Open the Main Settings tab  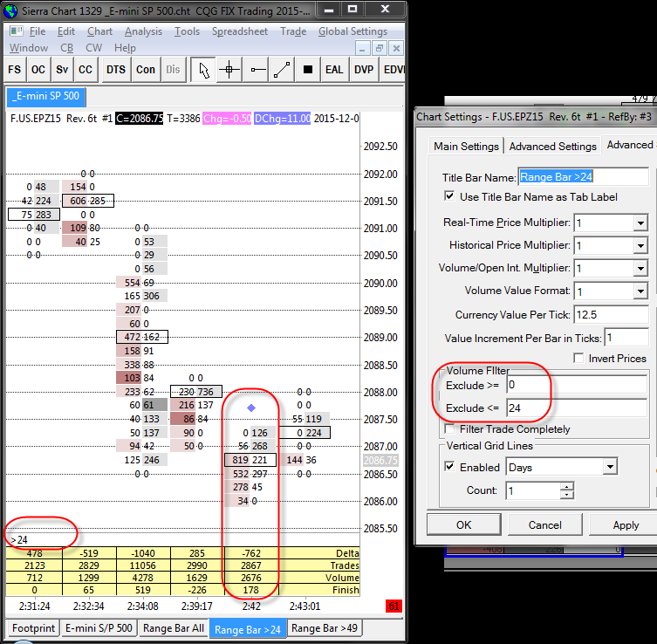click(x=466, y=147)
